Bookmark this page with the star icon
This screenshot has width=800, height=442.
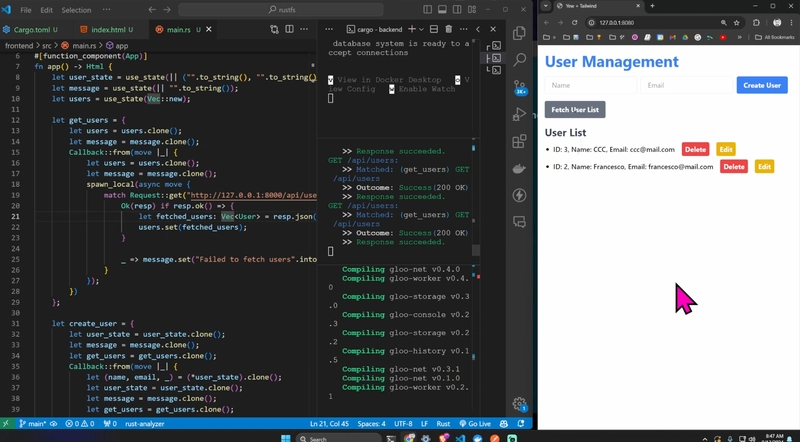(x=737, y=22)
